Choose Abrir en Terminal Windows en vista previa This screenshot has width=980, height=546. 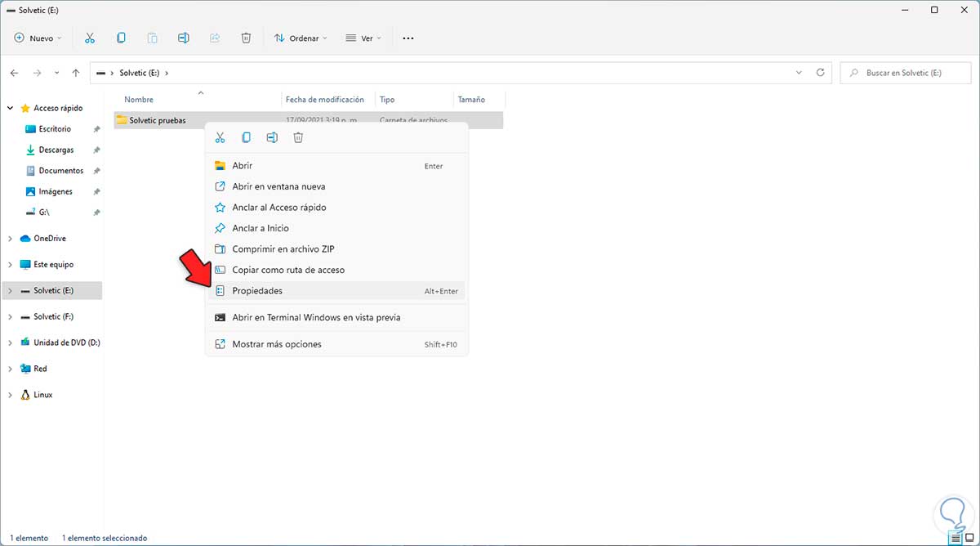click(x=336, y=317)
